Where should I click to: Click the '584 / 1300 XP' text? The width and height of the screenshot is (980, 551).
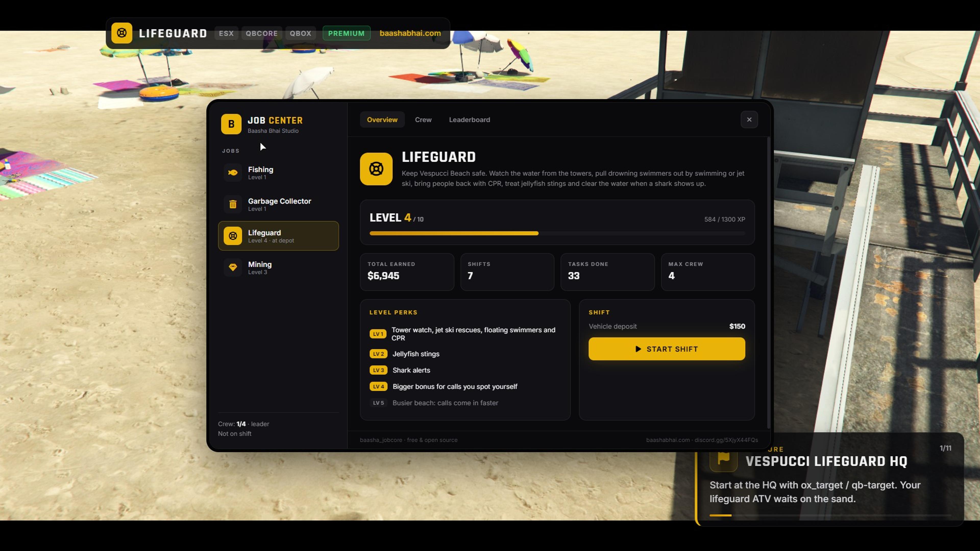click(x=724, y=219)
